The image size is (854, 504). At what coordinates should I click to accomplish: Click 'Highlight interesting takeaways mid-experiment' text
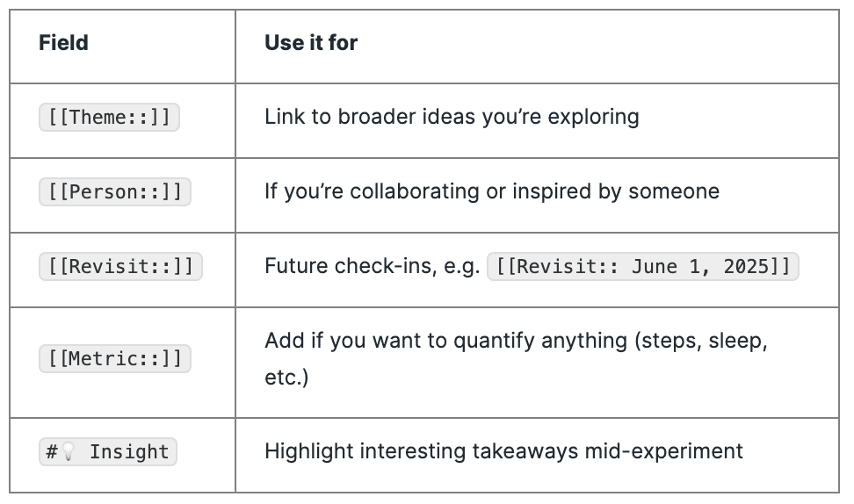pos(503,451)
